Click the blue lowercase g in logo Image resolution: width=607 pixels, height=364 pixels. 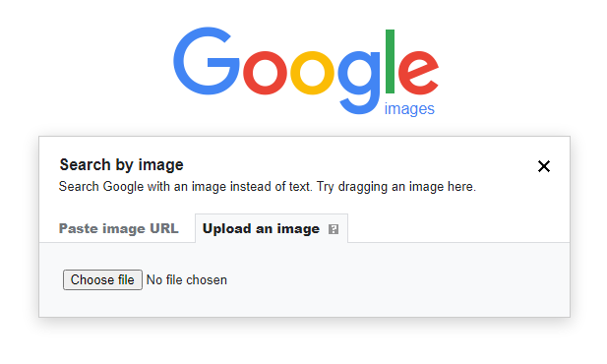click(359, 83)
